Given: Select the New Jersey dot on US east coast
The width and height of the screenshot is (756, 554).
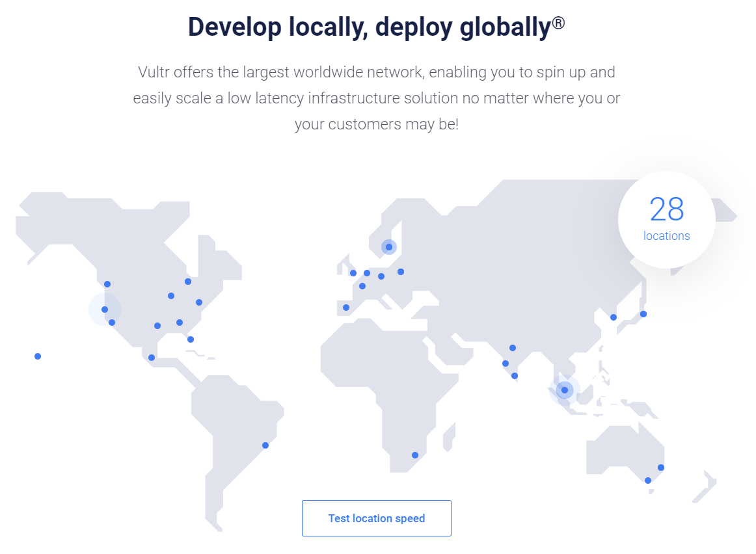Looking at the screenshot, I should (199, 302).
